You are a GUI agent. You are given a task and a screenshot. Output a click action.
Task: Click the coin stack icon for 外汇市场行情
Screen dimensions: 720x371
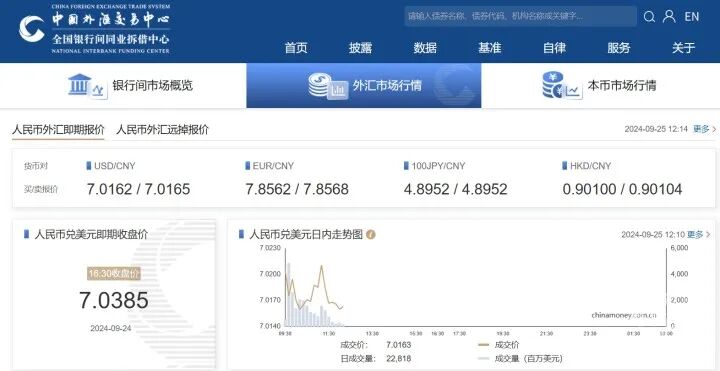tap(327, 86)
